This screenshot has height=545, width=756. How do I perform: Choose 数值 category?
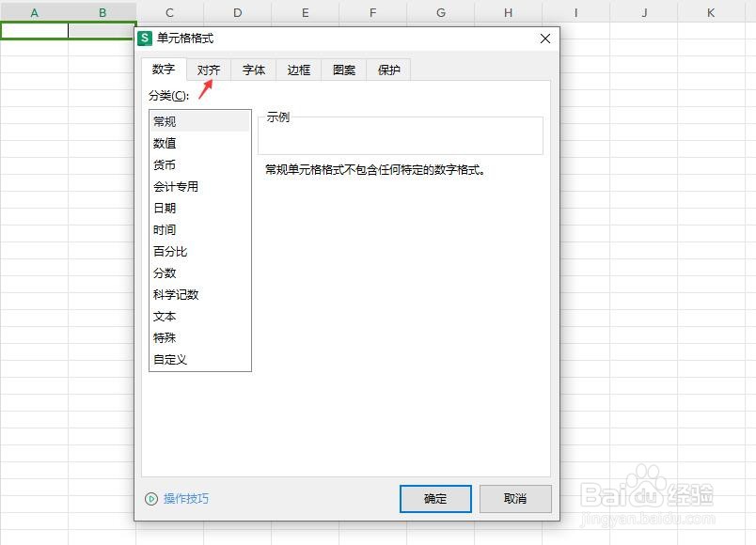(200, 143)
